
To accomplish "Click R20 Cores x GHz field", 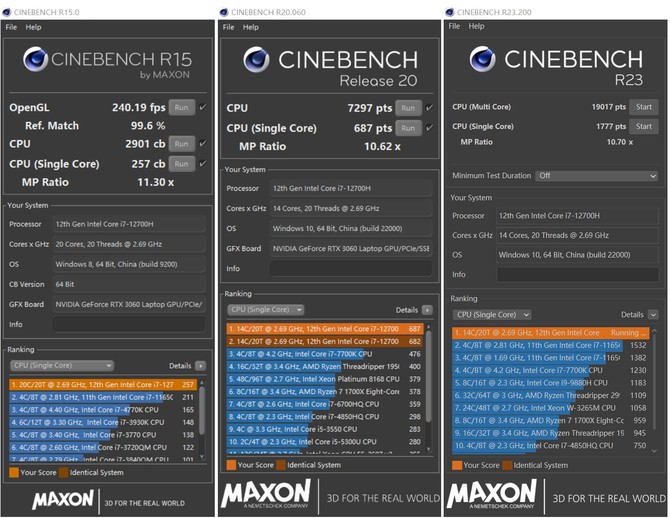I will pos(350,209).
